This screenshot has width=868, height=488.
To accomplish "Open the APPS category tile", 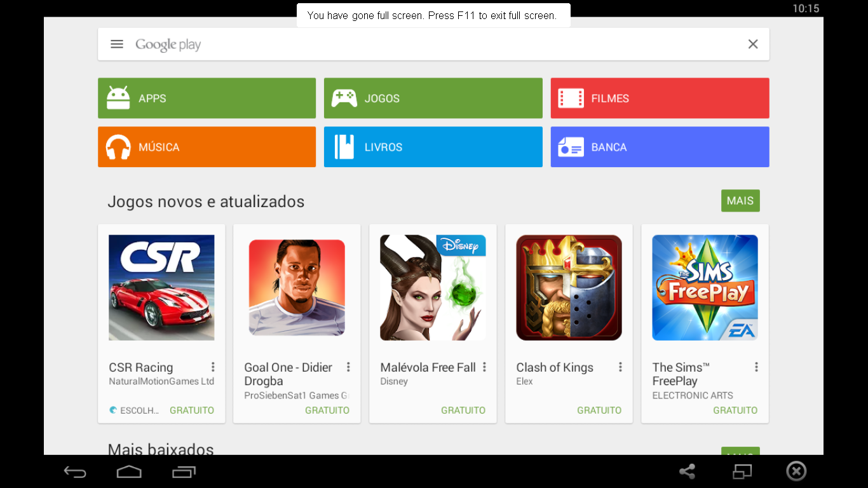I will point(207,98).
